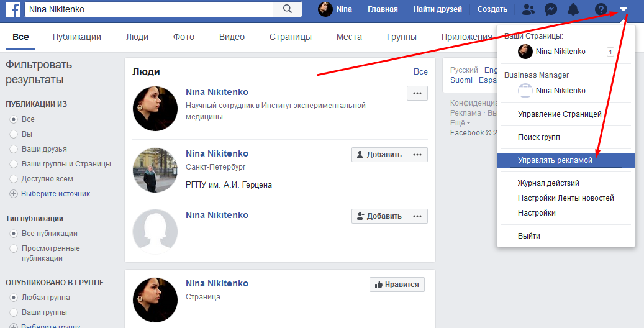
Task: Open Журнал действий menu item
Action: (x=566, y=183)
